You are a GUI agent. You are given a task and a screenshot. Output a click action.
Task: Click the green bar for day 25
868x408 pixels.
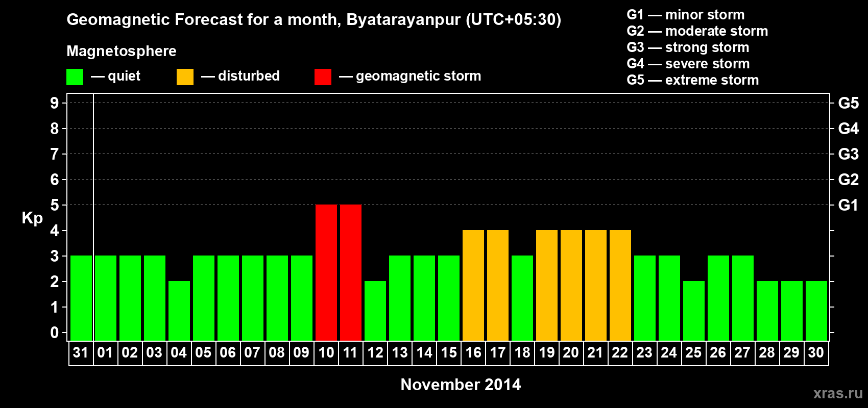[694, 311]
